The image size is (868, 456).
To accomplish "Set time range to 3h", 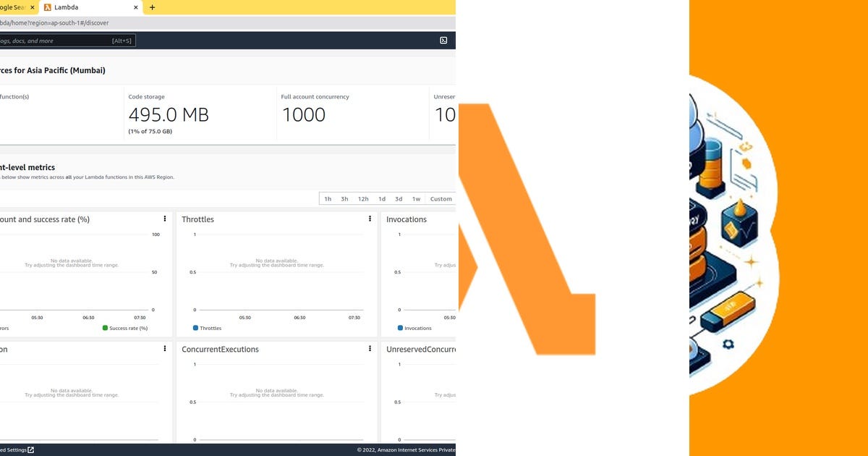I will [x=344, y=199].
